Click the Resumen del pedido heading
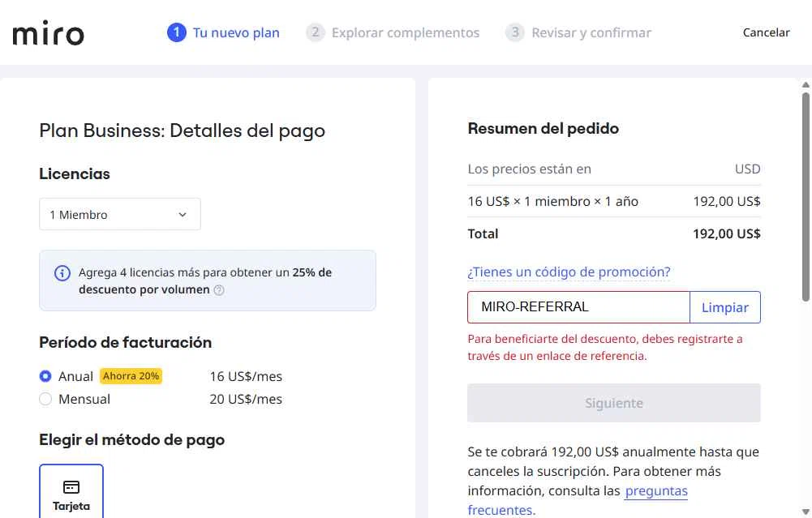812x518 pixels. (543, 128)
